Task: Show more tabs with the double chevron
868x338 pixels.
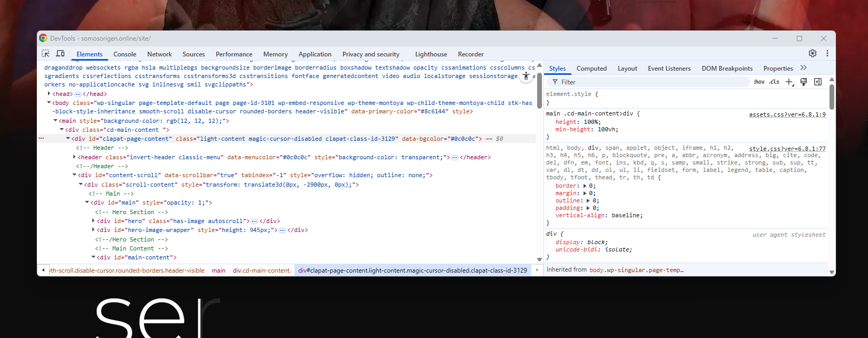Action: point(804,68)
